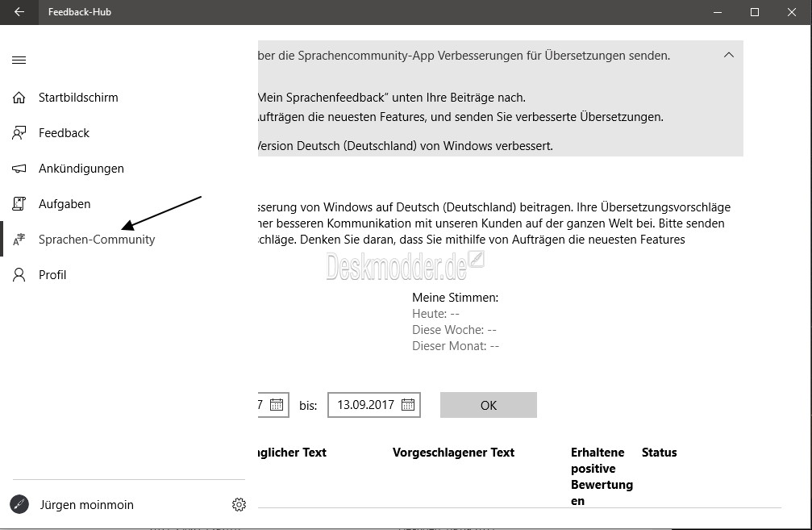Open Ankündigungen in the sidebar
The image size is (812, 530).
(x=81, y=169)
